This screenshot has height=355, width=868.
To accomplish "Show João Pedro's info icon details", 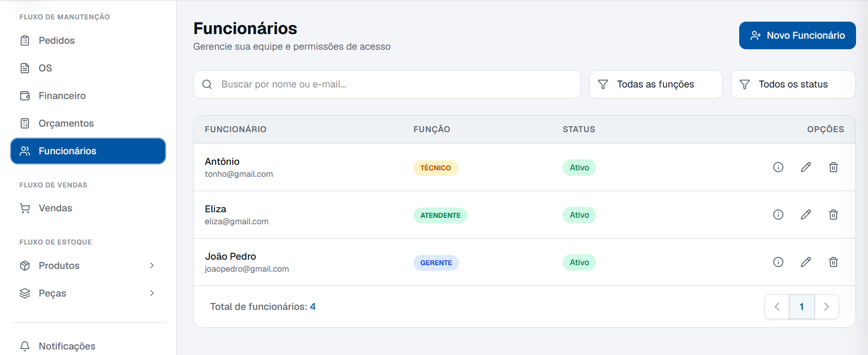I will pos(778,262).
